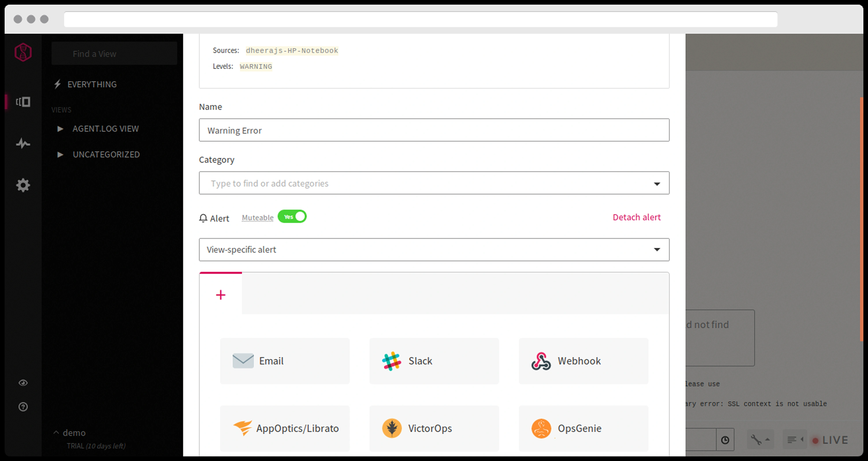
Task: Click the plus tab to add alert
Action: [221, 295]
